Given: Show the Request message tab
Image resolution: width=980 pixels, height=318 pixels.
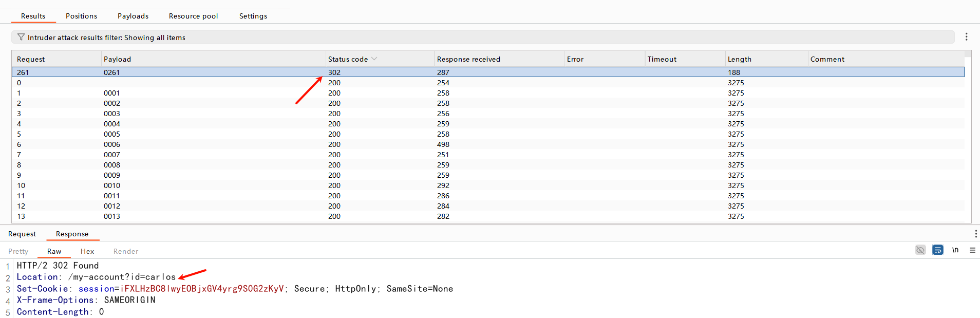Looking at the screenshot, I should [x=22, y=234].
